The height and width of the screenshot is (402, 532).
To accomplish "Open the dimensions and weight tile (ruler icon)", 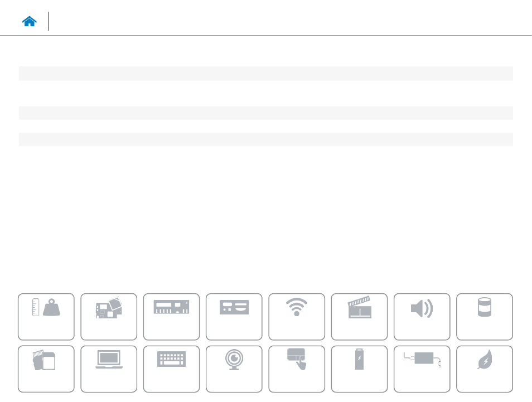I will 46,317.
